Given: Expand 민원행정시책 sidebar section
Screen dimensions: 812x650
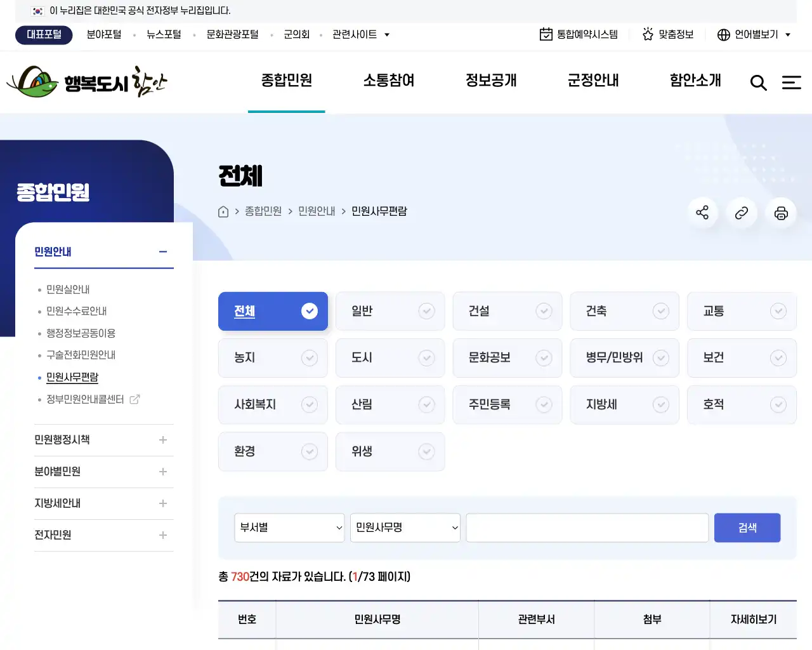Looking at the screenshot, I should pos(103,440).
